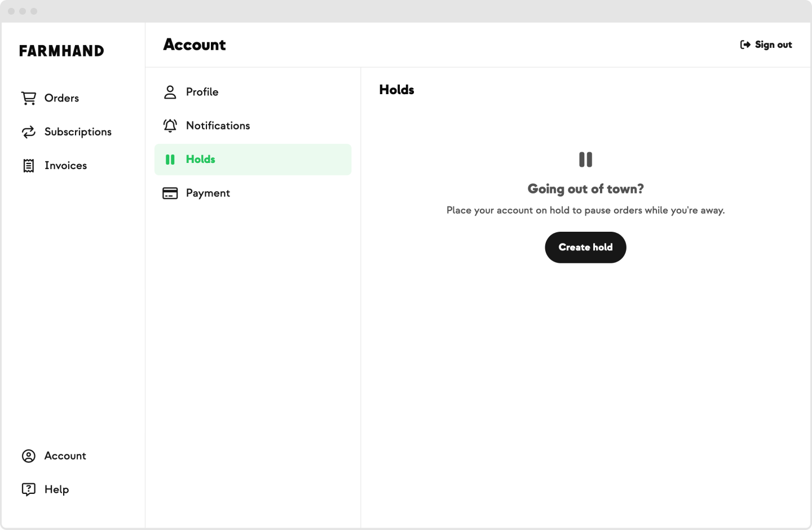Click the Subscriptions repeat arrows icon

point(29,132)
